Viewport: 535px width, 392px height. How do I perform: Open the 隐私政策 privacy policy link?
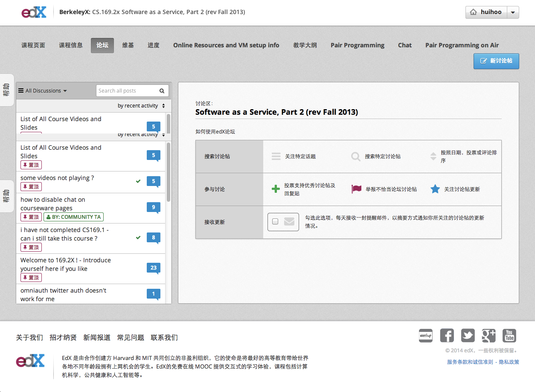[509, 362]
